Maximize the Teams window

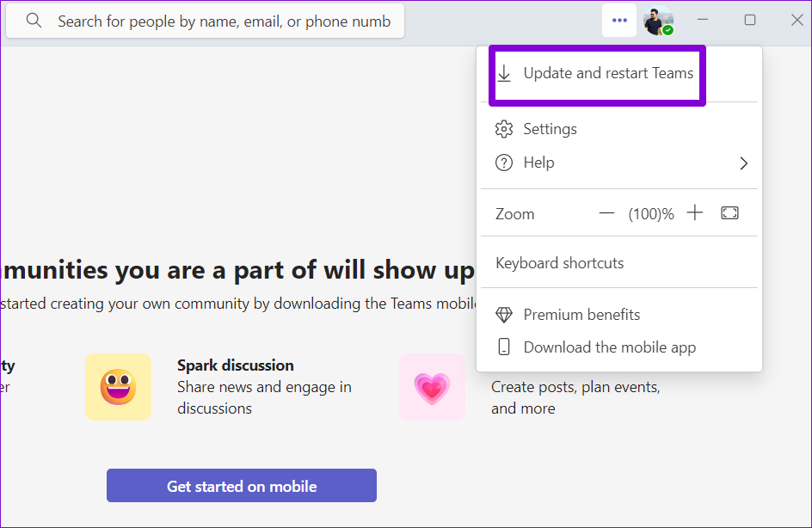point(750,20)
